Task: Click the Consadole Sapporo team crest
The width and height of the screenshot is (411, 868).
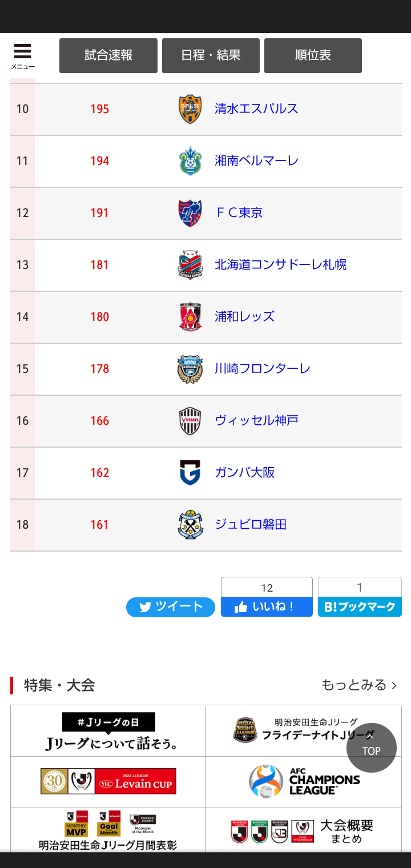Action: [x=190, y=265]
